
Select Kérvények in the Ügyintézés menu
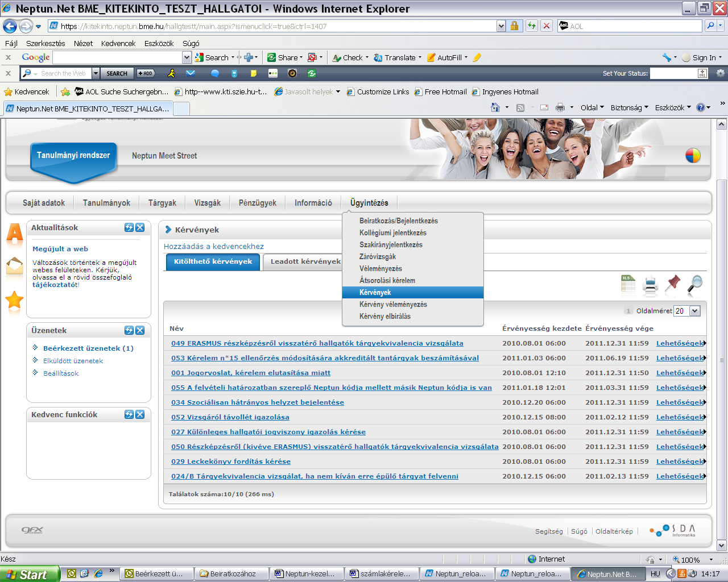point(413,292)
